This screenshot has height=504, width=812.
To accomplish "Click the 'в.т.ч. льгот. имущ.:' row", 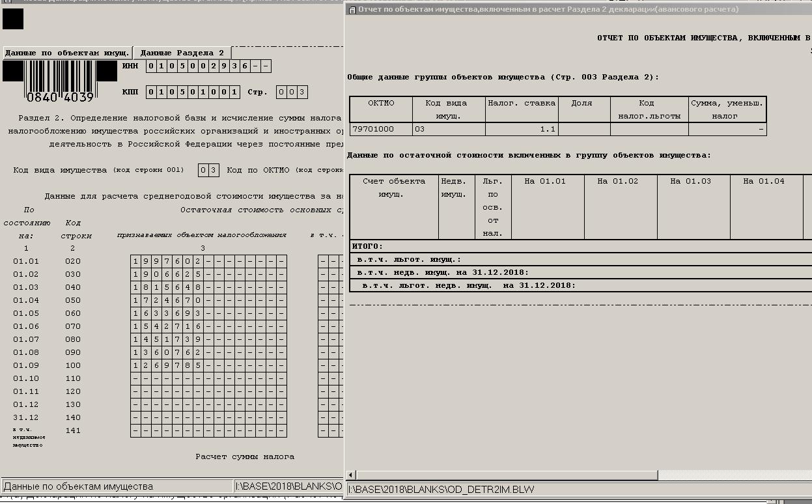I will [581, 259].
